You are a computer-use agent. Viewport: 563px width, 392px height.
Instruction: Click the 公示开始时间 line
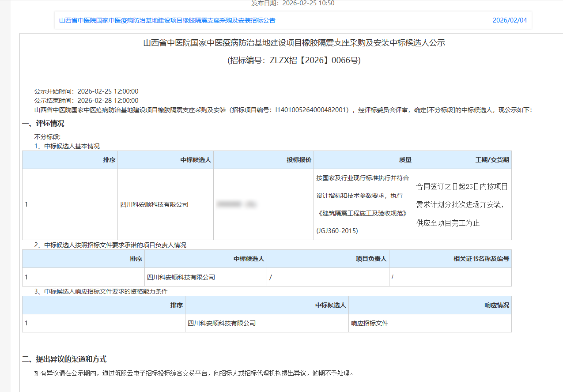tap(87, 91)
